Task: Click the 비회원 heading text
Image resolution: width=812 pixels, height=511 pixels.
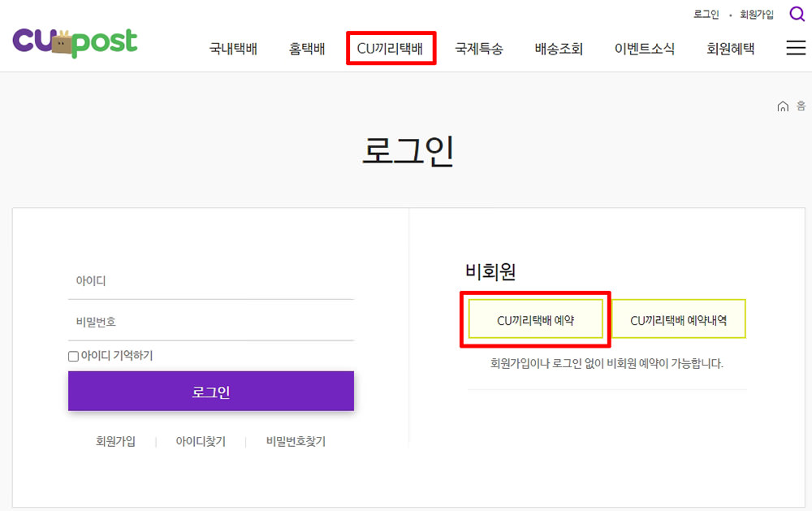Action: tap(490, 271)
